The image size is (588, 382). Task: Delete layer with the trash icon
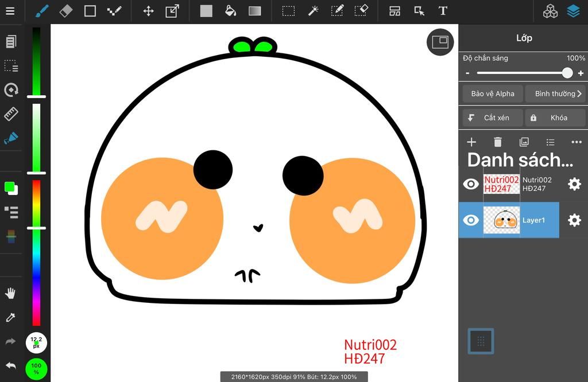tap(498, 142)
